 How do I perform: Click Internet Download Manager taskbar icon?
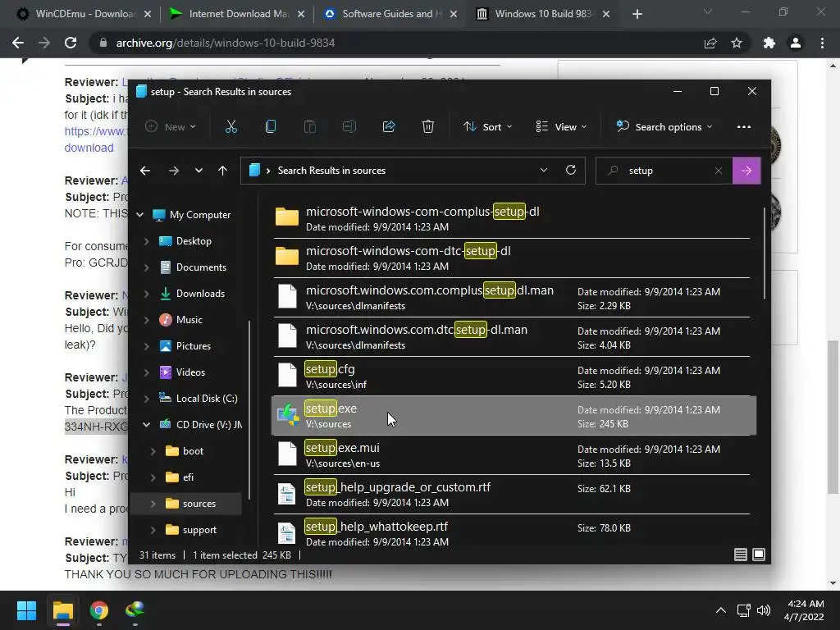135,610
